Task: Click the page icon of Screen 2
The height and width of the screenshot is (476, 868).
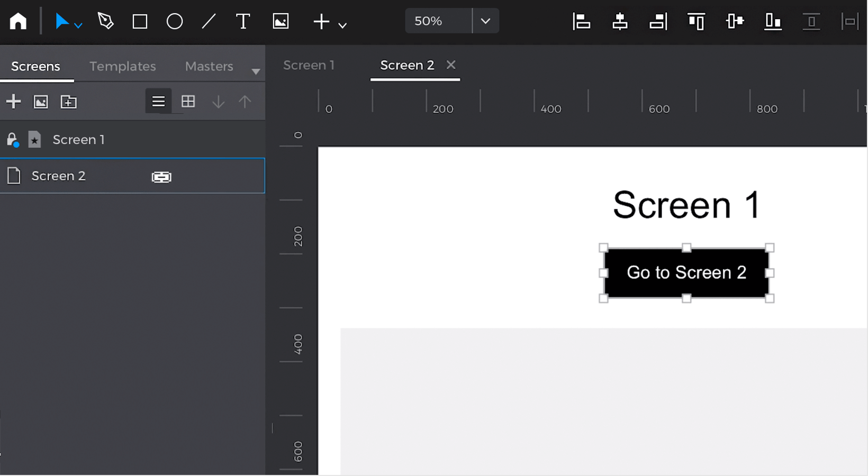Action: [14, 176]
